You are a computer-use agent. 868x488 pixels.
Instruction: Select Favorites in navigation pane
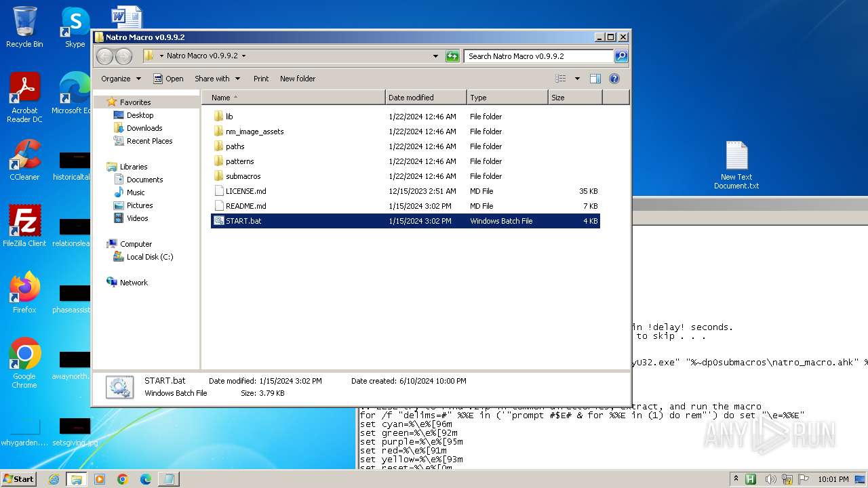pyautogui.click(x=135, y=102)
